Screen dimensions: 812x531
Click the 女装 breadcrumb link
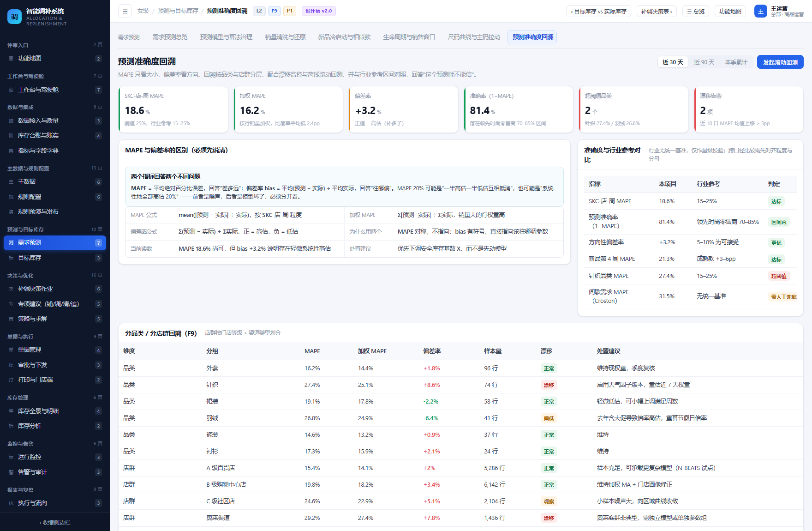click(x=143, y=11)
